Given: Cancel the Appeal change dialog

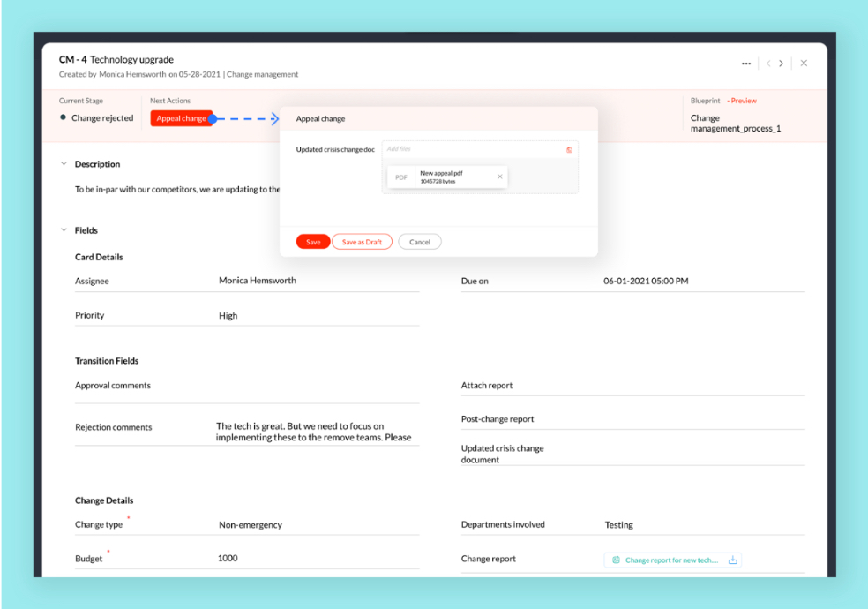Looking at the screenshot, I should point(420,242).
